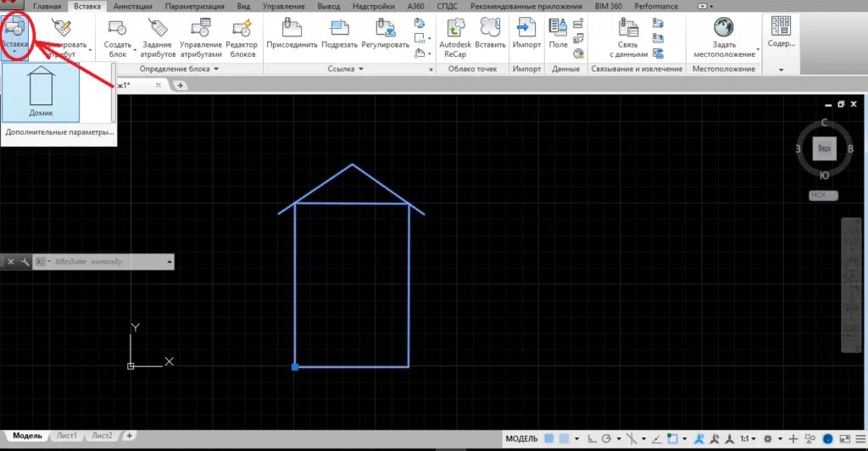Image resolution: width=868 pixels, height=451 pixels.
Task: Open the object snap settings dropdown arrow
Action: tap(685, 439)
